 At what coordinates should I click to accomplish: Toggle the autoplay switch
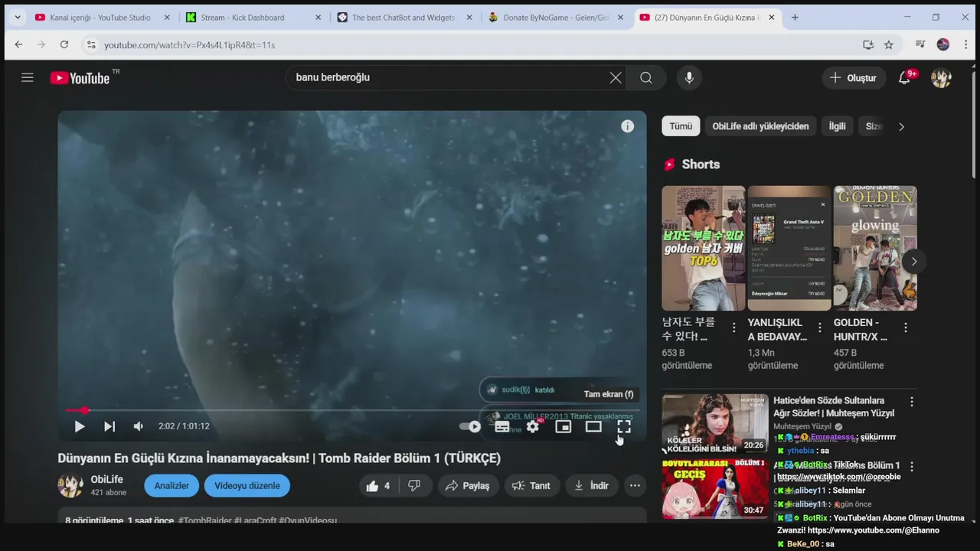tap(470, 426)
